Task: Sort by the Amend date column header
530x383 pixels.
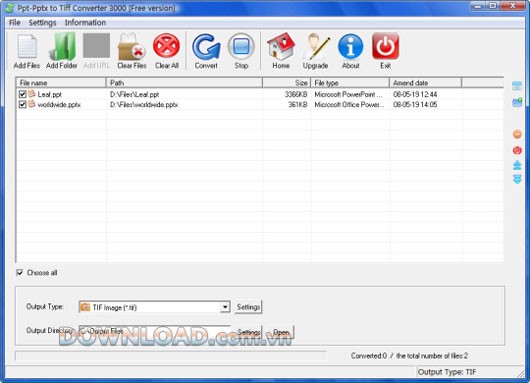Action: pos(426,83)
